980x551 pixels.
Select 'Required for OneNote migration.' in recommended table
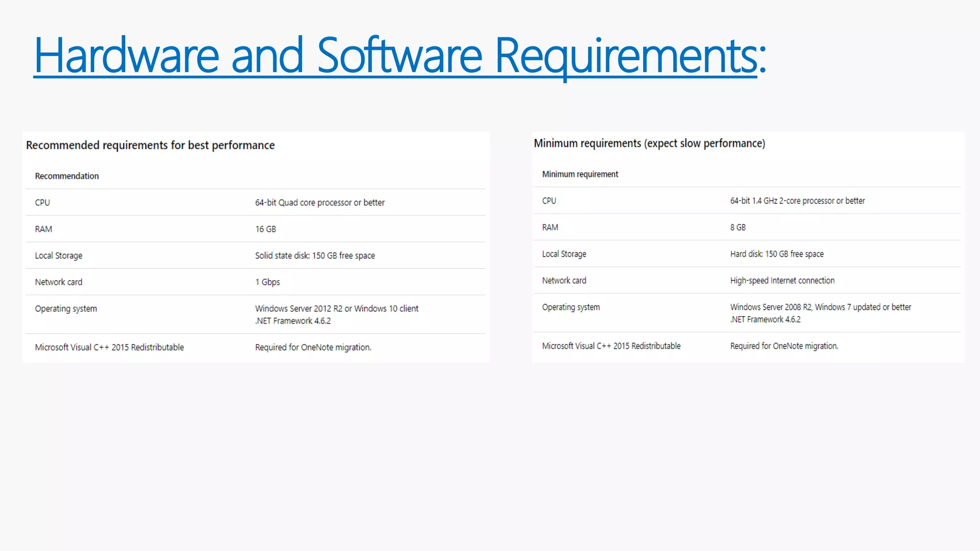tap(313, 347)
